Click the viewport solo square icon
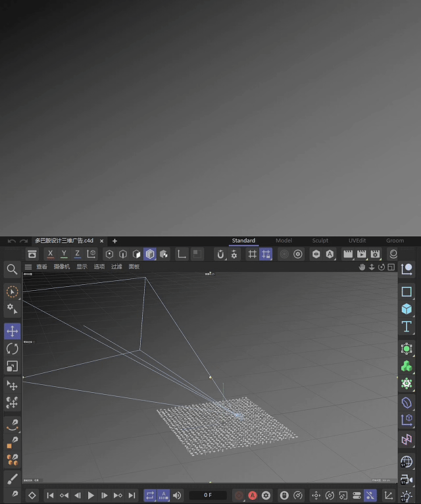Viewport: 421px width, 504px height. click(197, 254)
